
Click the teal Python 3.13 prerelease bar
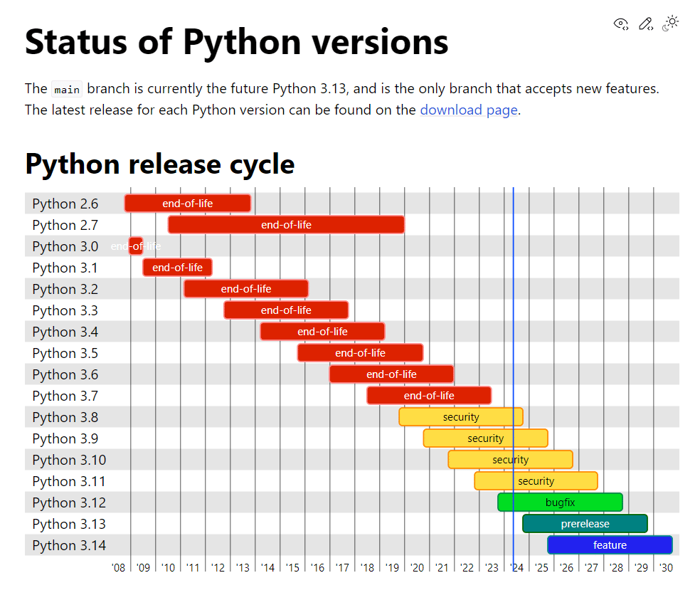[585, 524]
